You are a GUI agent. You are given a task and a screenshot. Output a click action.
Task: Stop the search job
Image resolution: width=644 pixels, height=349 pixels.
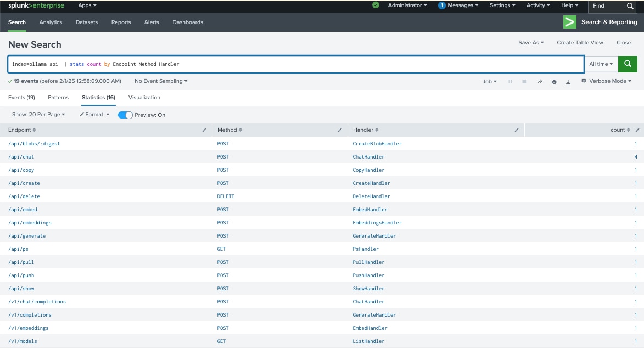524,82
